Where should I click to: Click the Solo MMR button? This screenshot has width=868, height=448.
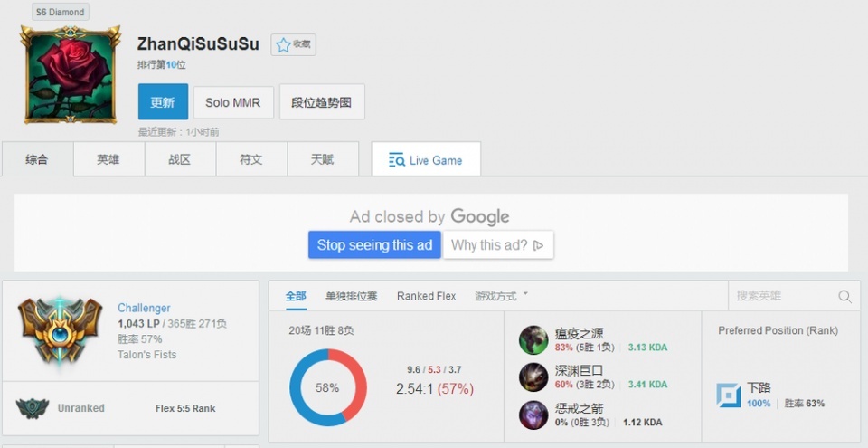coord(232,102)
